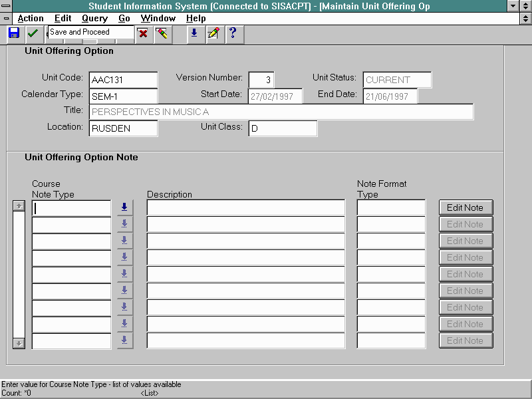Click the red X delete record icon
Screen dimensions: 532x399
coord(142,33)
